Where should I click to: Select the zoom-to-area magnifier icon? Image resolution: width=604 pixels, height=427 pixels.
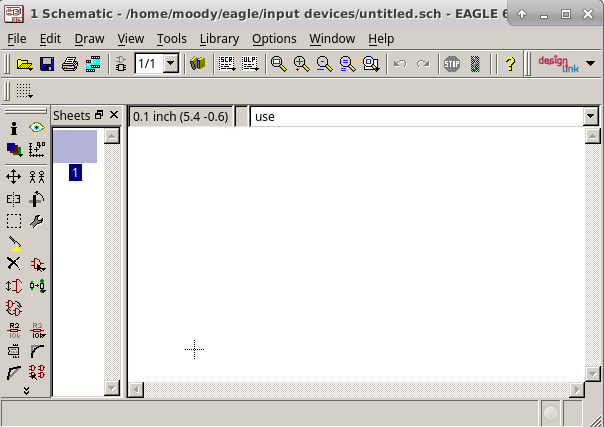pyautogui.click(x=371, y=64)
